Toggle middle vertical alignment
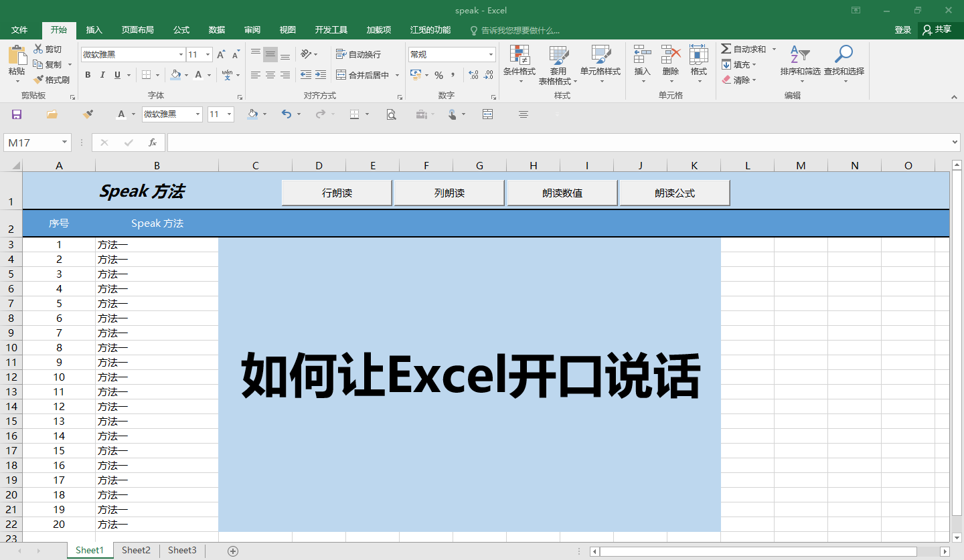This screenshot has height=560, width=964. click(x=270, y=54)
